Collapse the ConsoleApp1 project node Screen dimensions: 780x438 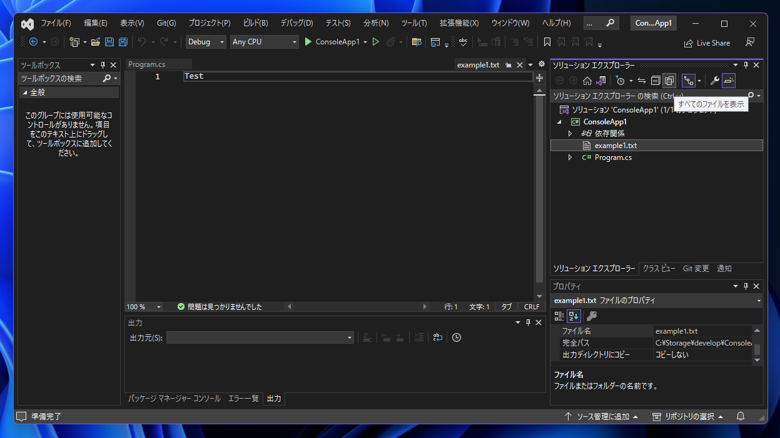coord(560,122)
